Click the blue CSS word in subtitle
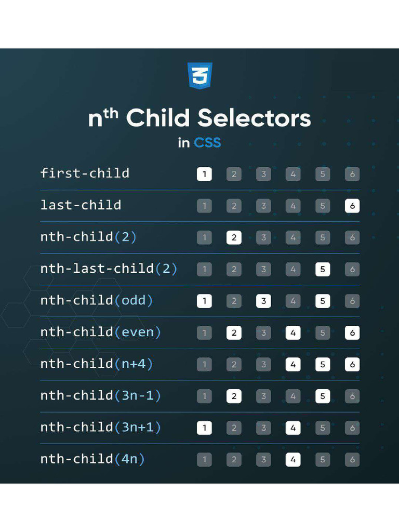This screenshot has height=532, width=399. (207, 142)
